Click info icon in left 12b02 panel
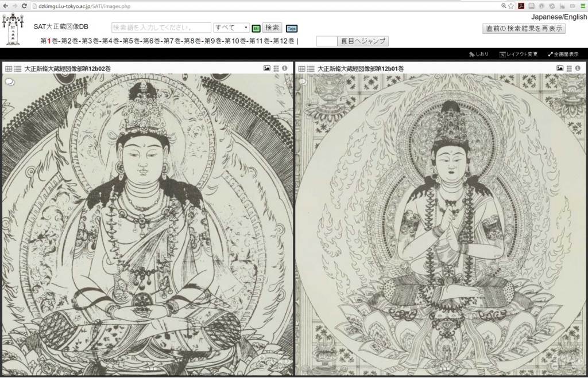Image resolution: width=588 pixels, height=378 pixels. [x=285, y=68]
